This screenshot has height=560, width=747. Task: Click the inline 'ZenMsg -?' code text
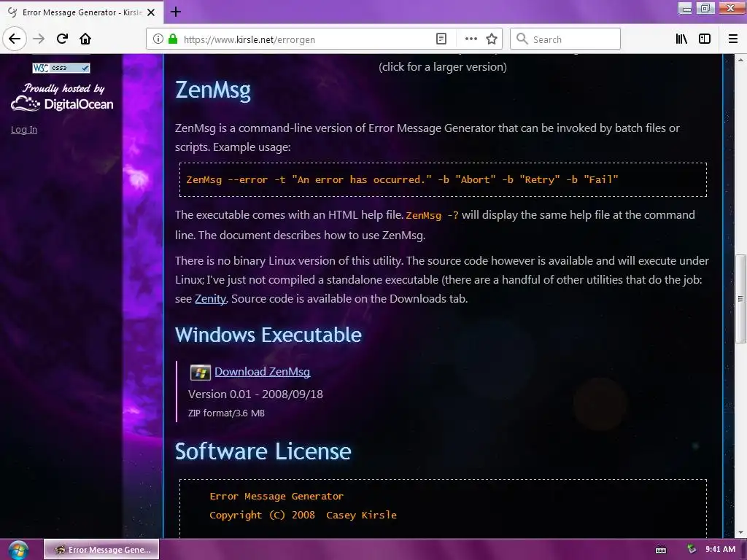[432, 215]
